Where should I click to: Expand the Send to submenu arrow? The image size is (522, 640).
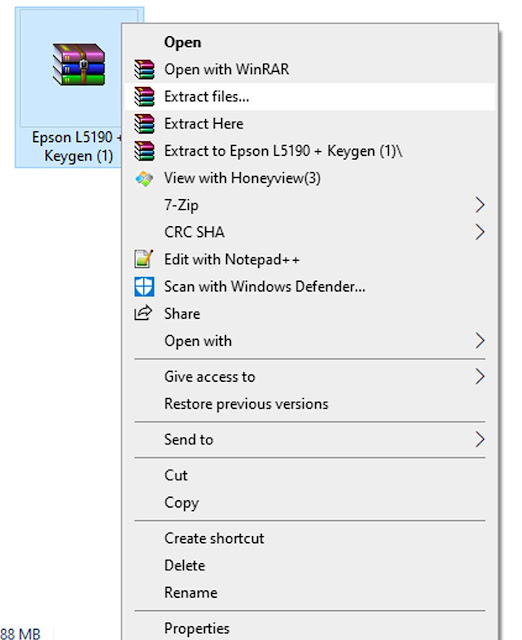tap(480, 440)
